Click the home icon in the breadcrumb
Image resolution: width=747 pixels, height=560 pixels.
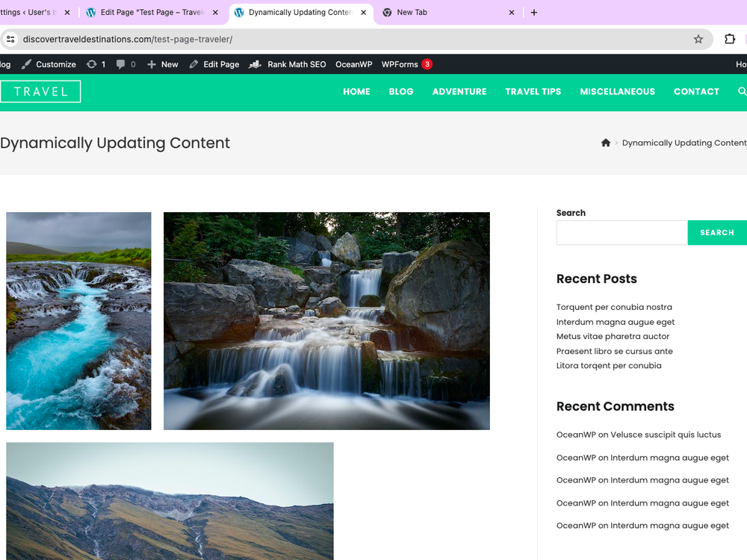tap(606, 143)
